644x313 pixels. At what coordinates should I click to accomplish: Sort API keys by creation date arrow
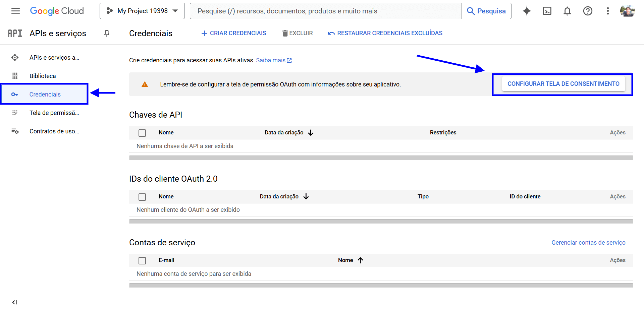(311, 133)
